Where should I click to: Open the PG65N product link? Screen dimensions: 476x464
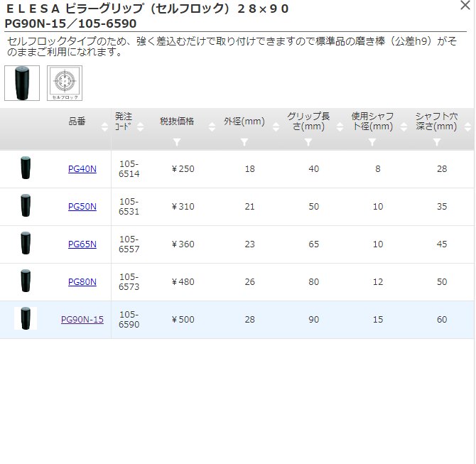click(x=82, y=244)
